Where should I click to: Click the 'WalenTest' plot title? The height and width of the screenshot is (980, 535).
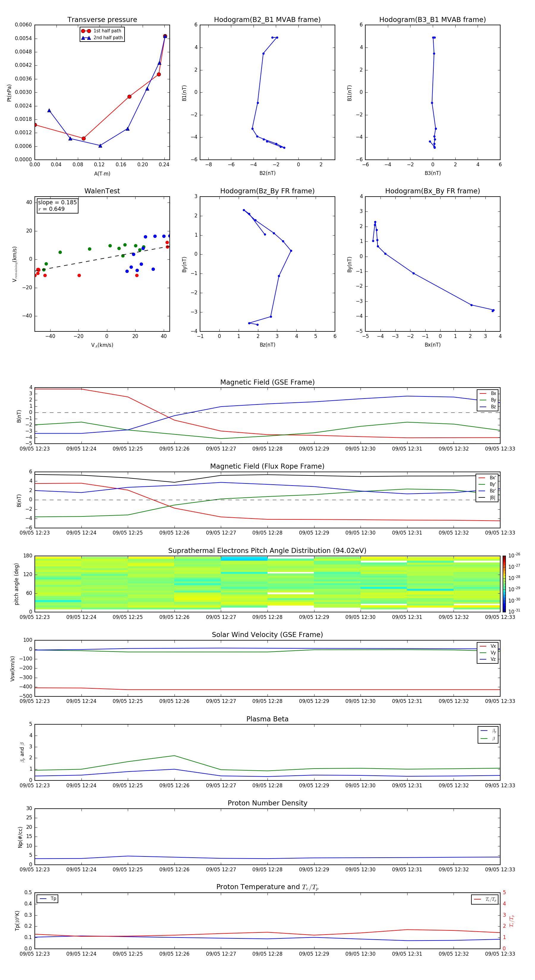[102, 191]
